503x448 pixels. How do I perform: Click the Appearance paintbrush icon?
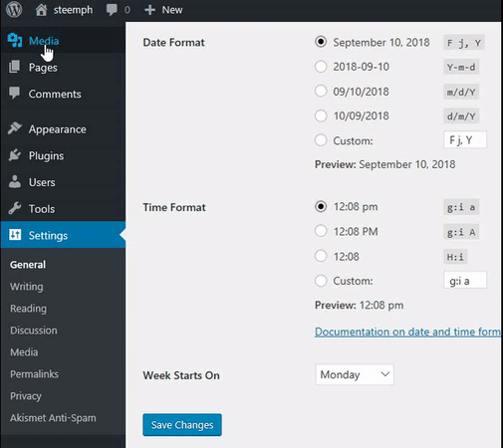click(x=15, y=128)
